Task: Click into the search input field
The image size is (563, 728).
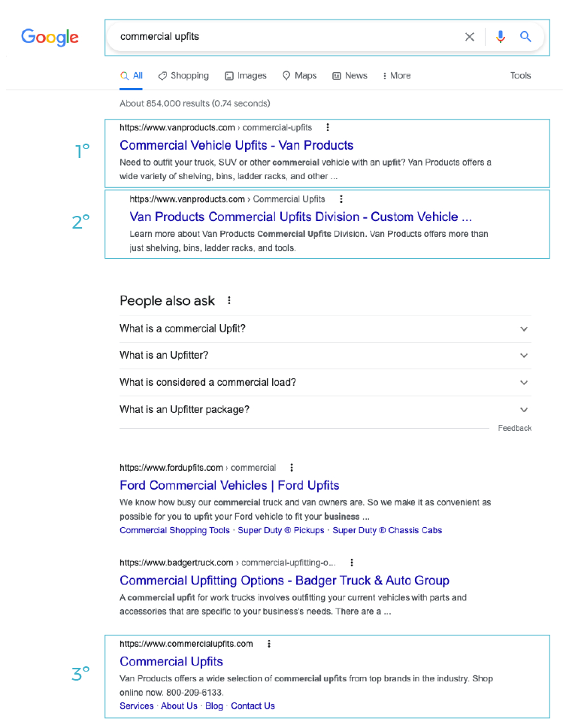Action: point(286,37)
